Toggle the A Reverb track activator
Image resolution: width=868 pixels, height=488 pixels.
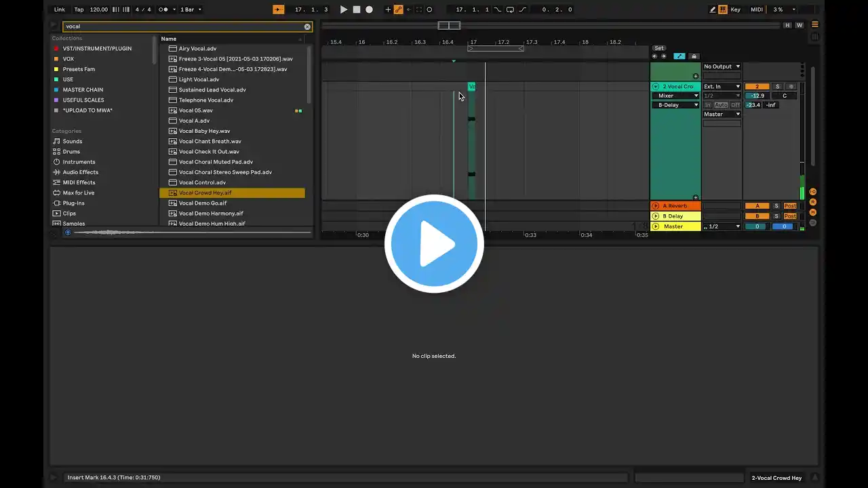pyautogui.click(x=757, y=206)
